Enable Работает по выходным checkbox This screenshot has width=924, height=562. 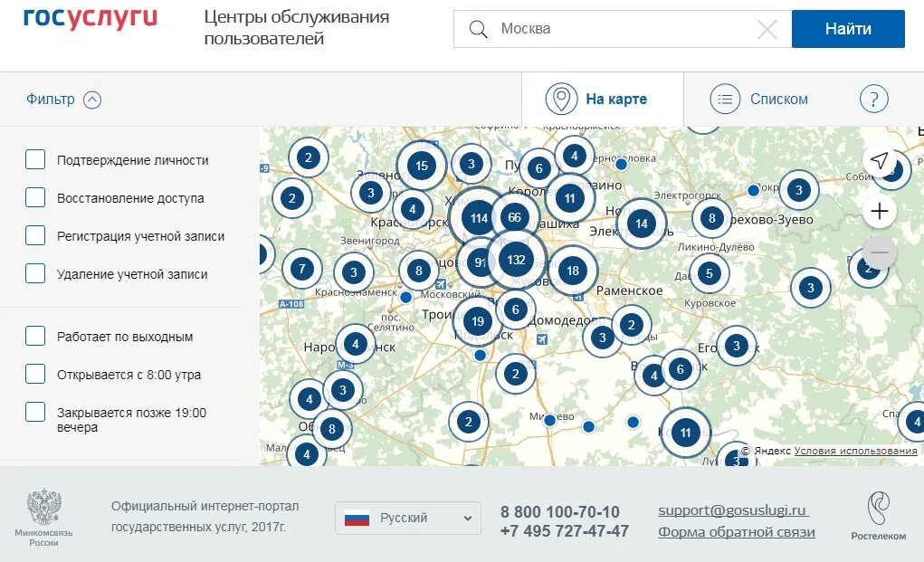point(35,336)
